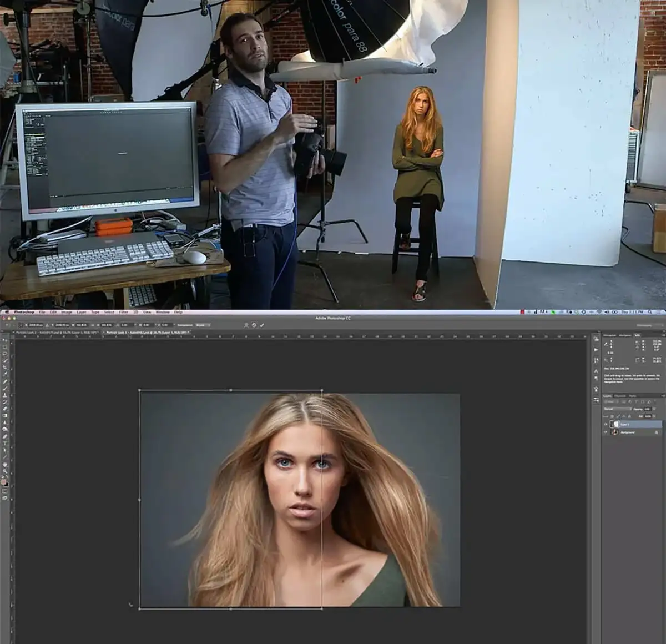Toggle warp mode in options bar

(x=246, y=325)
